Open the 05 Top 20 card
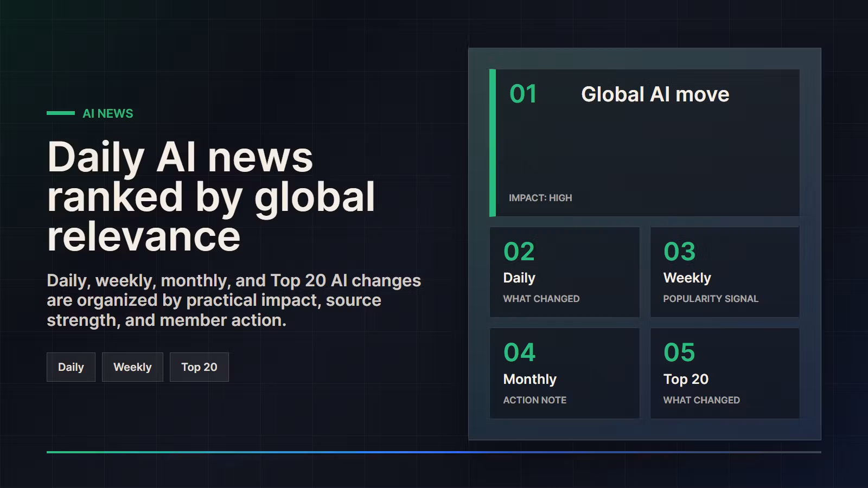 click(x=725, y=373)
